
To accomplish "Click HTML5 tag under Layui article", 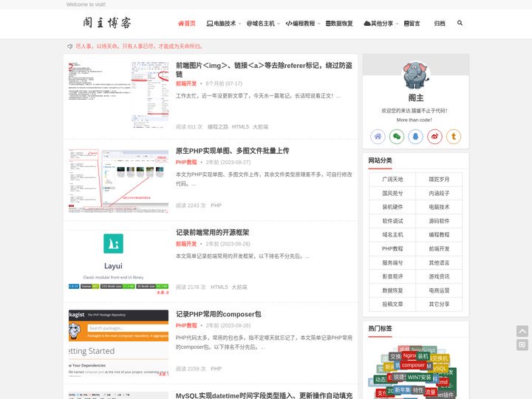I will pyautogui.click(x=219, y=287).
